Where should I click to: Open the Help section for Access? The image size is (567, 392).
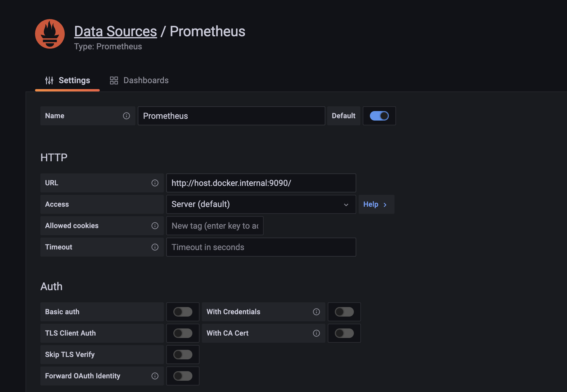376,204
